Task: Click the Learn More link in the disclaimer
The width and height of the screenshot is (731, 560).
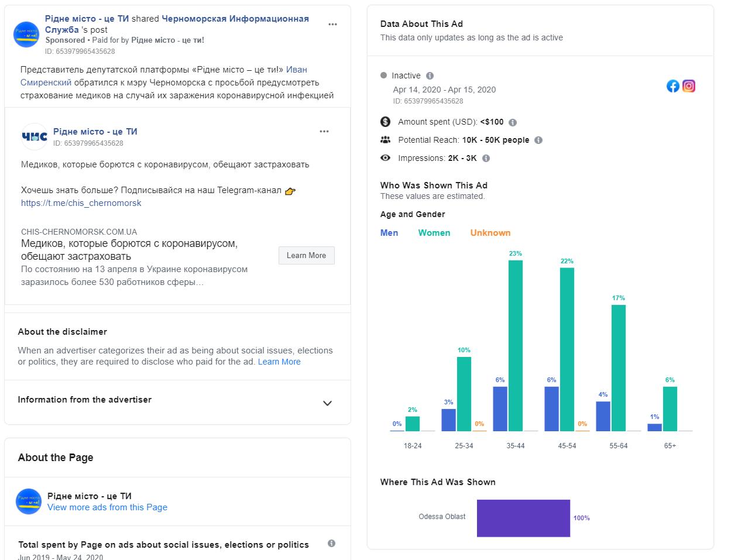Action: click(279, 362)
